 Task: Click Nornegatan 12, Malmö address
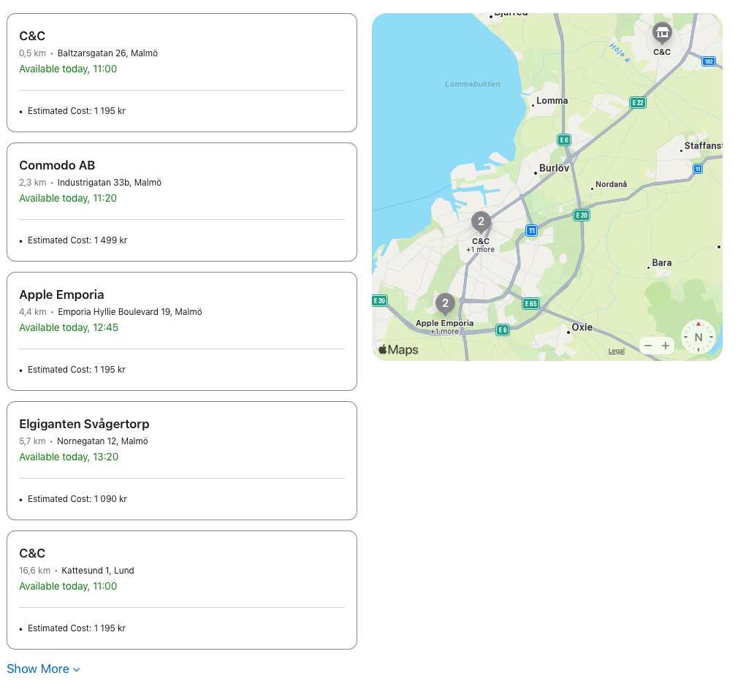tap(102, 441)
